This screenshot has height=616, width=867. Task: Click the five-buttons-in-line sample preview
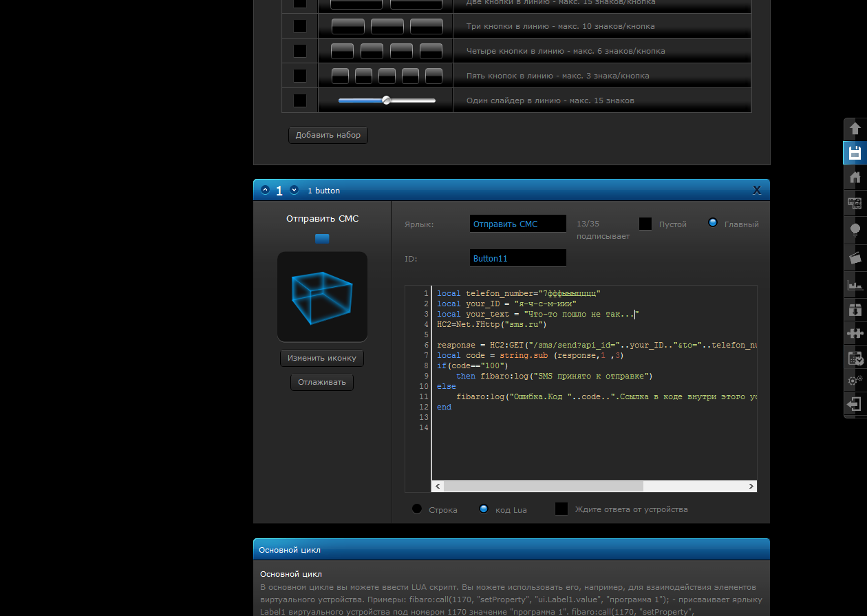pyautogui.click(x=387, y=76)
